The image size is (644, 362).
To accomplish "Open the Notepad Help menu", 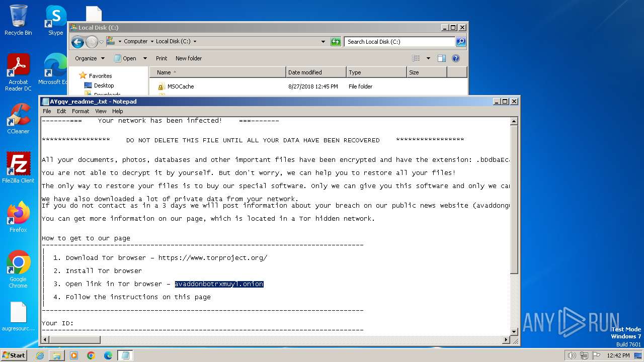I will [x=117, y=111].
